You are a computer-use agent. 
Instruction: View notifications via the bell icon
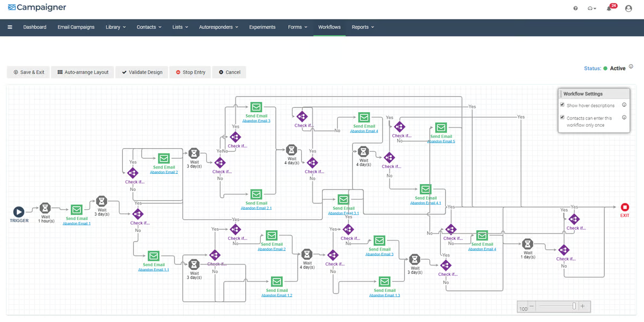click(609, 9)
